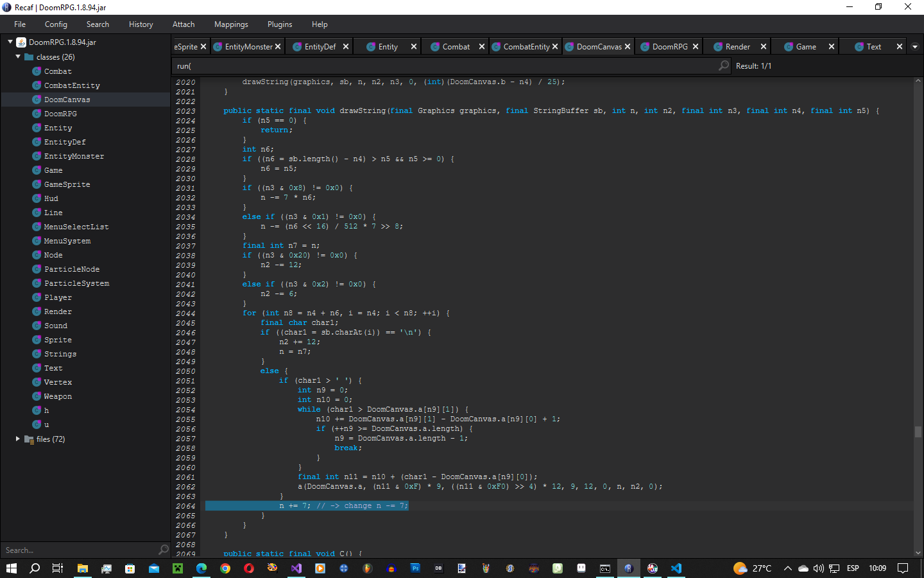Switch to the CombatEntity tab
Viewport: 924px width, 578px height.
(x=526, y=47)
